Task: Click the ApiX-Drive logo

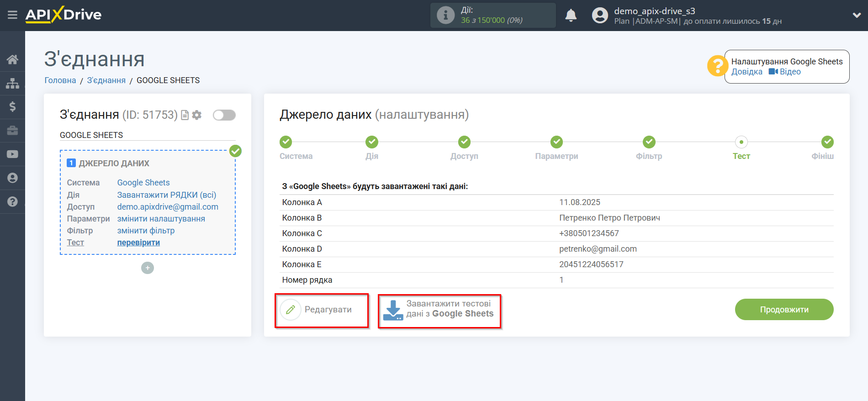Action: [64, 15]
